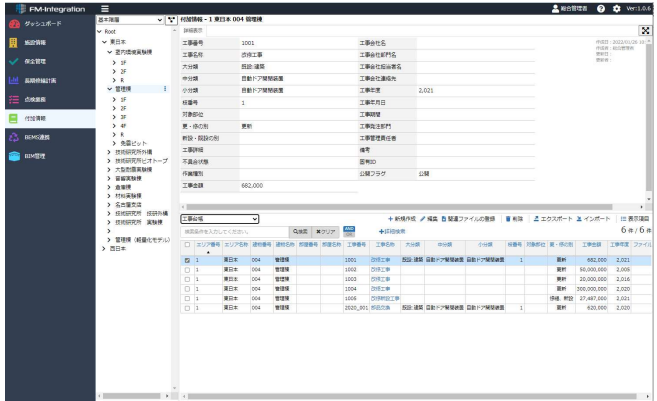Open the help question mark icon
The height and width of the screenshot is (401, 657).
tap(601, 8)
